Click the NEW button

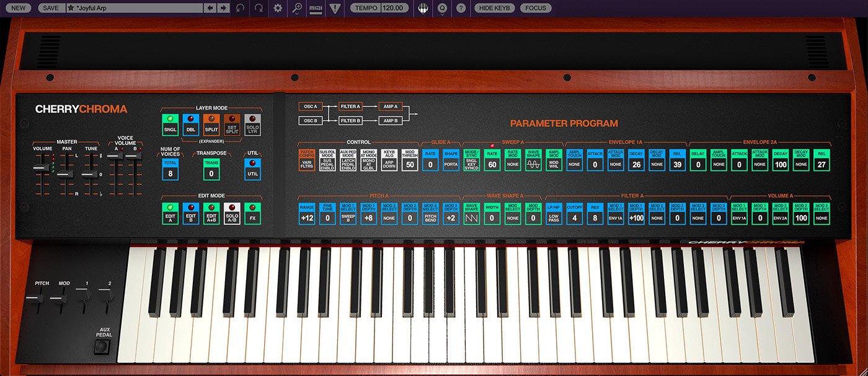(17, 8)
